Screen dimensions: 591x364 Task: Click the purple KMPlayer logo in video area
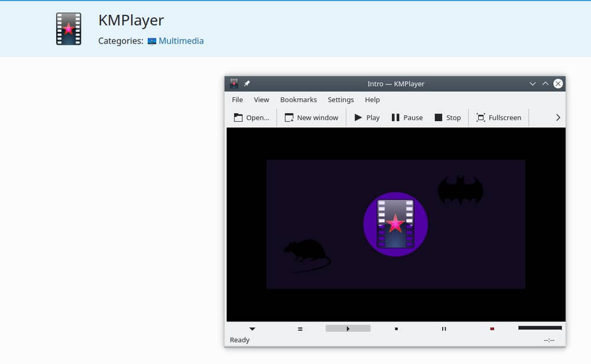tap(395, 224)
